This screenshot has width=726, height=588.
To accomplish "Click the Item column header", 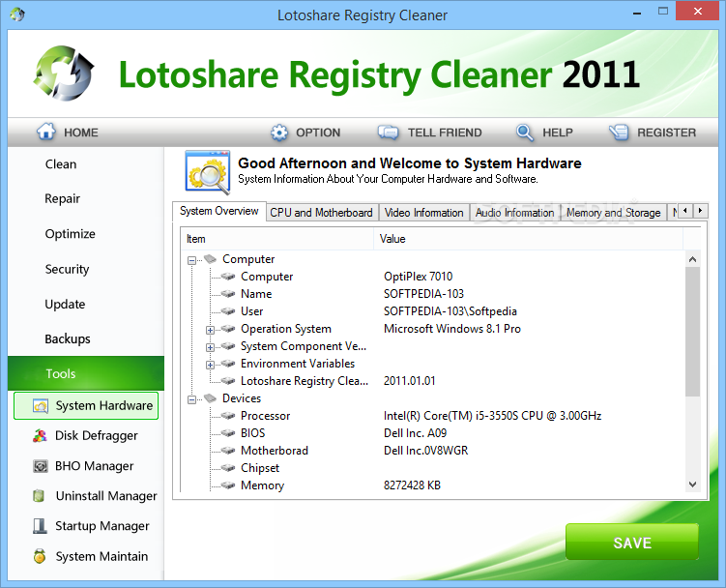I will [x=277, y=239].
